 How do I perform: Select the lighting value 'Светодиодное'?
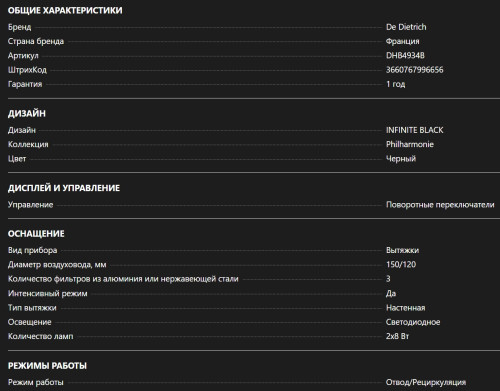tap(413, 322)
